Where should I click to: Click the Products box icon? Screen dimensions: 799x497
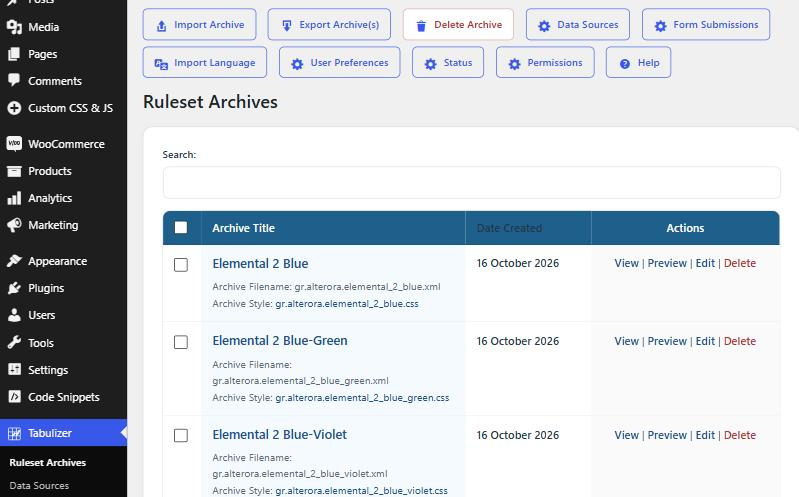(x=14, y=171)
